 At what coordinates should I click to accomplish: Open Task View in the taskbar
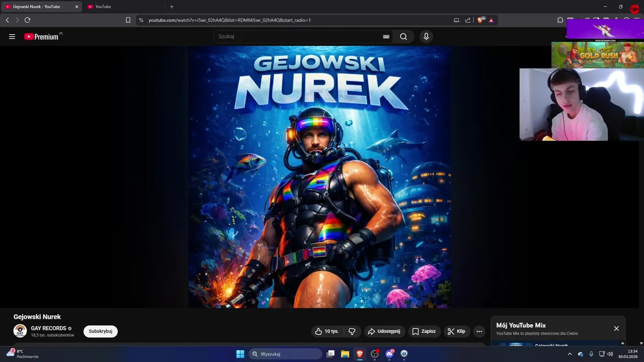[x=331, y=354]
